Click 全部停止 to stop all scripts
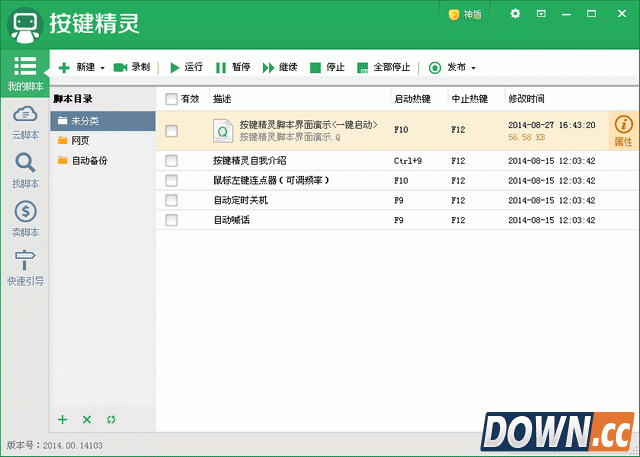This screenshot has height=457, width=640. 383,67
